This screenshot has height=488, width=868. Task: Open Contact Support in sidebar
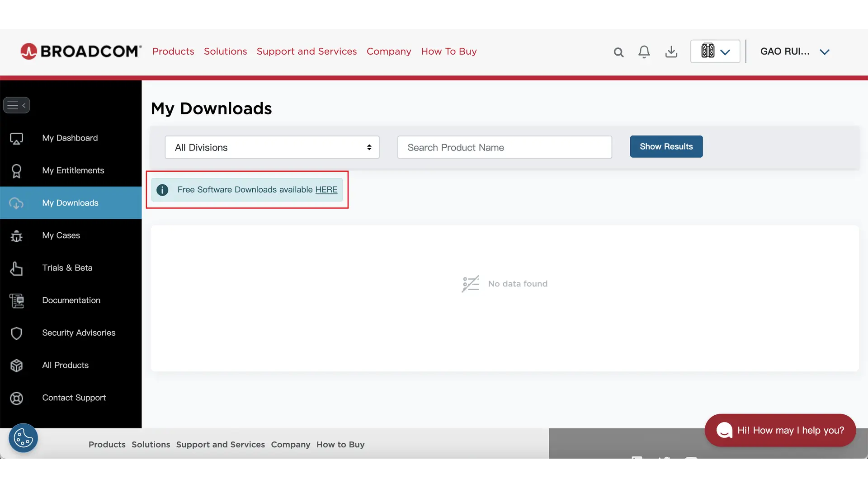71,398
